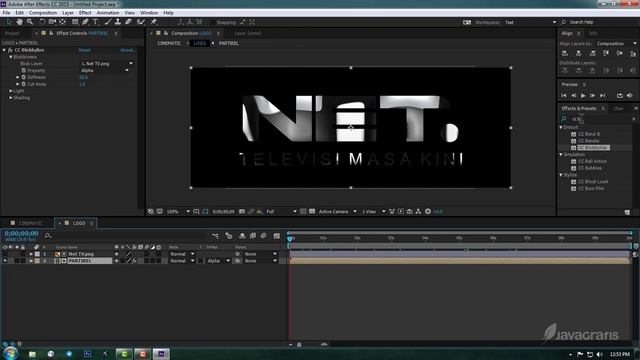This screenshot has height=360, width=640.
Task: Select the Pen tool
Action: coord(85,22)
